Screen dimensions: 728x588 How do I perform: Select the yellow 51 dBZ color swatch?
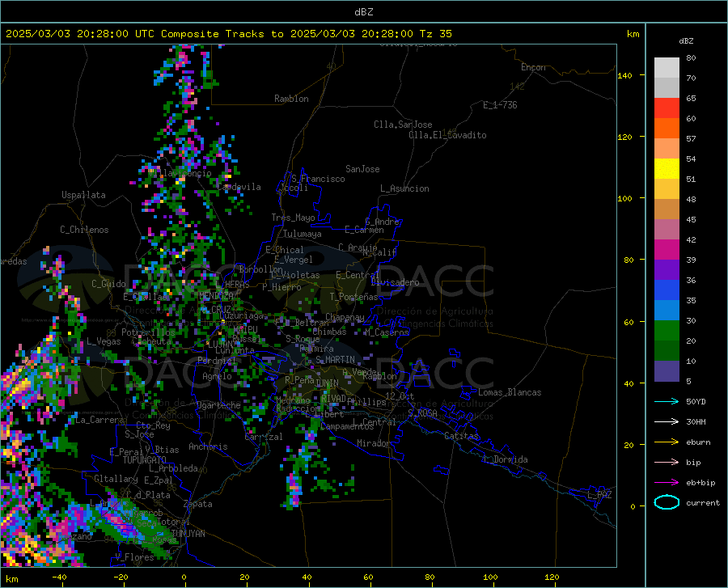point(667,169)
